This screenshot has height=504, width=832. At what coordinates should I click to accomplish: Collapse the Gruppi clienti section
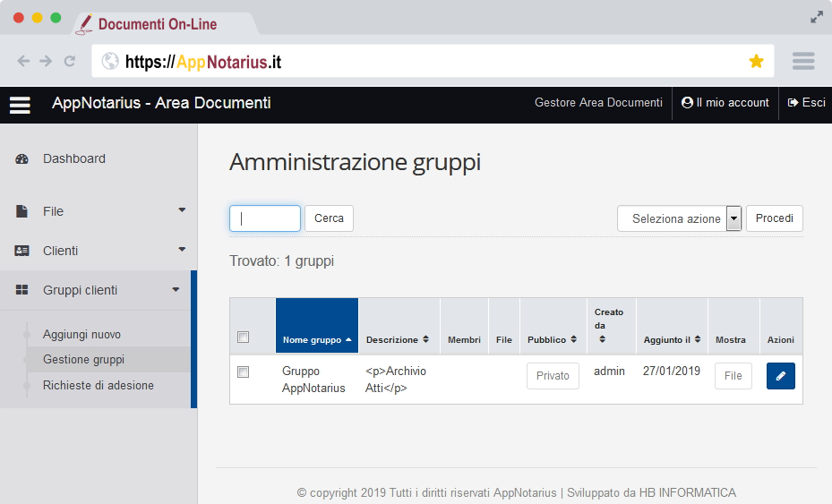(99, 290)
